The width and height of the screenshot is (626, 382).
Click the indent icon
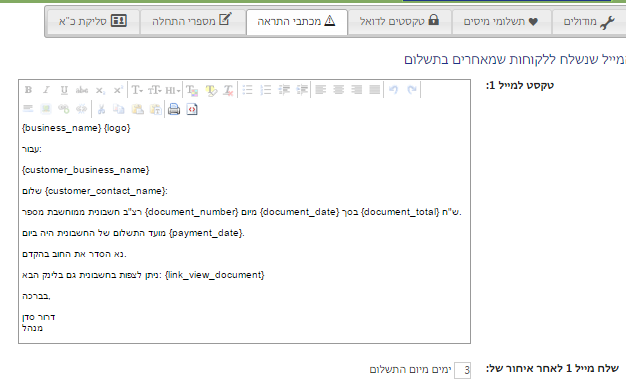point(302,90)
